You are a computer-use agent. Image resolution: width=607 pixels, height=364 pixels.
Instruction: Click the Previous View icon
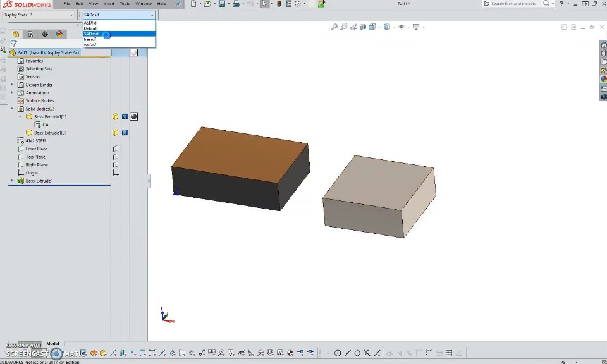coord(353,27)
